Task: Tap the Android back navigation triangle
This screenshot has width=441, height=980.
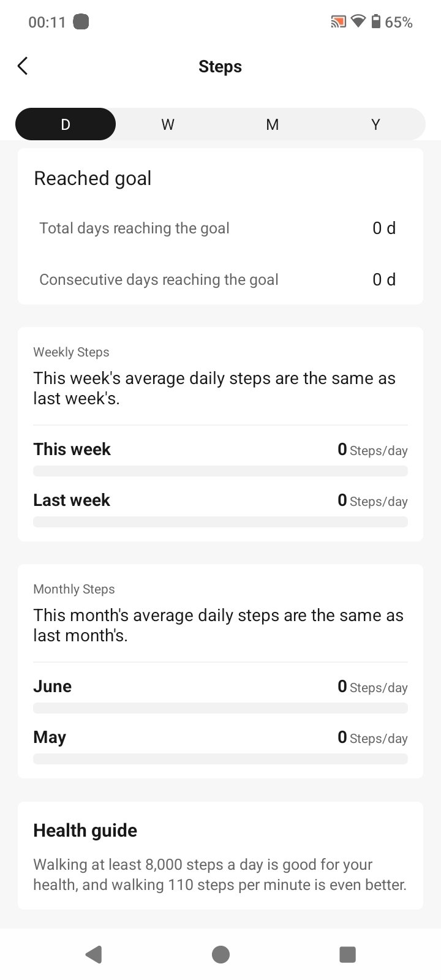Action: [x=94, y=954]
